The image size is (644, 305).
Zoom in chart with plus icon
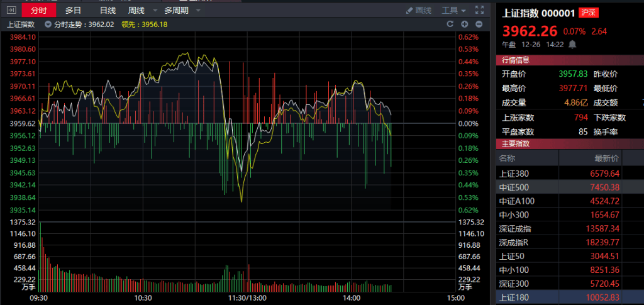tap(465, 24)
